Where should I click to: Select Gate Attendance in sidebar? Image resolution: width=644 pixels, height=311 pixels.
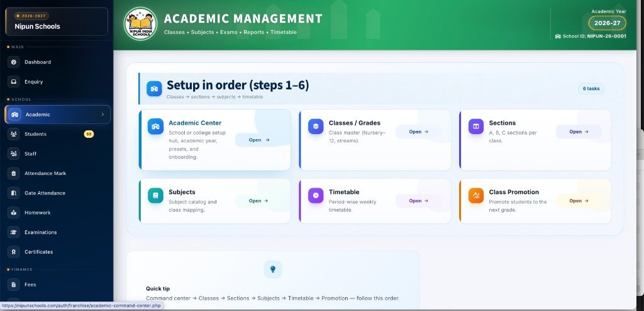pyautogui.click(x=57, y=193)
